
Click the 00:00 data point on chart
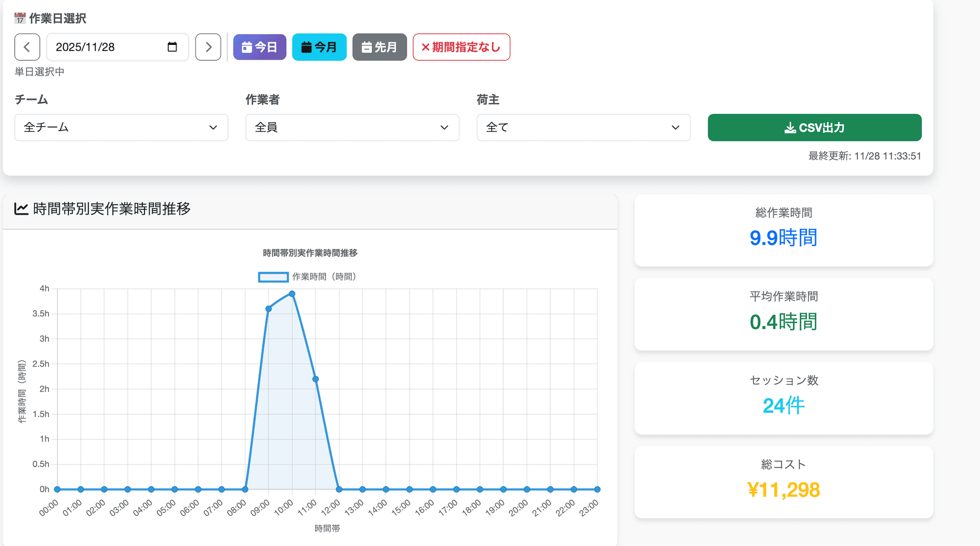tap(57, 489)
